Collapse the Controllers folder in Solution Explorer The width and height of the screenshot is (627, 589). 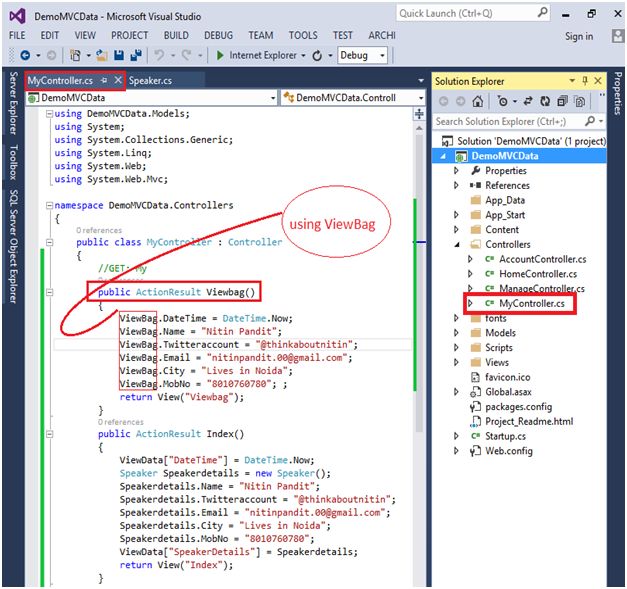457,245
